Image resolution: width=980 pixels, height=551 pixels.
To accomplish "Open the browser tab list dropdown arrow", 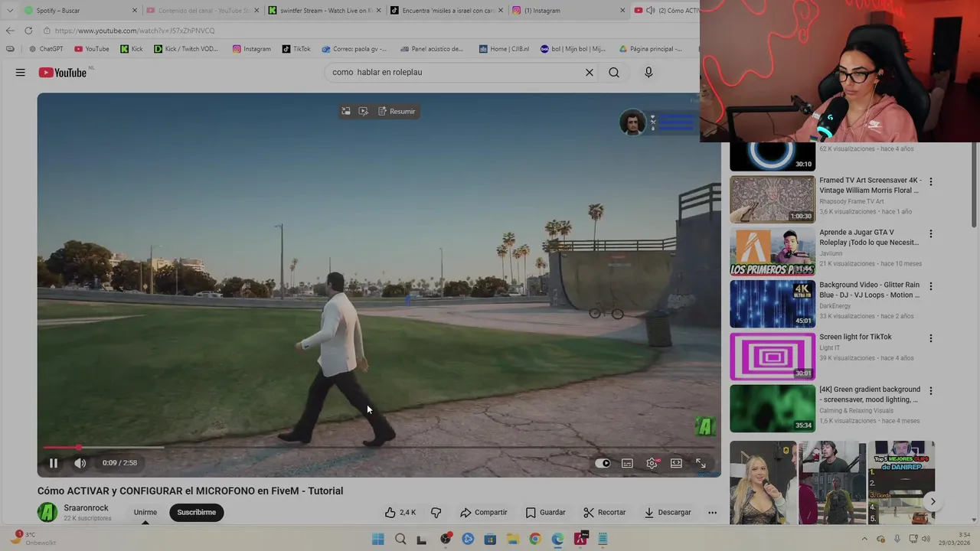I will 10,11.
